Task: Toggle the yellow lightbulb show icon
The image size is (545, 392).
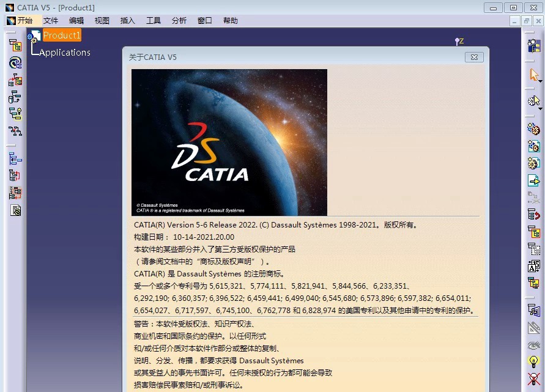Action: tap(534, 362)
